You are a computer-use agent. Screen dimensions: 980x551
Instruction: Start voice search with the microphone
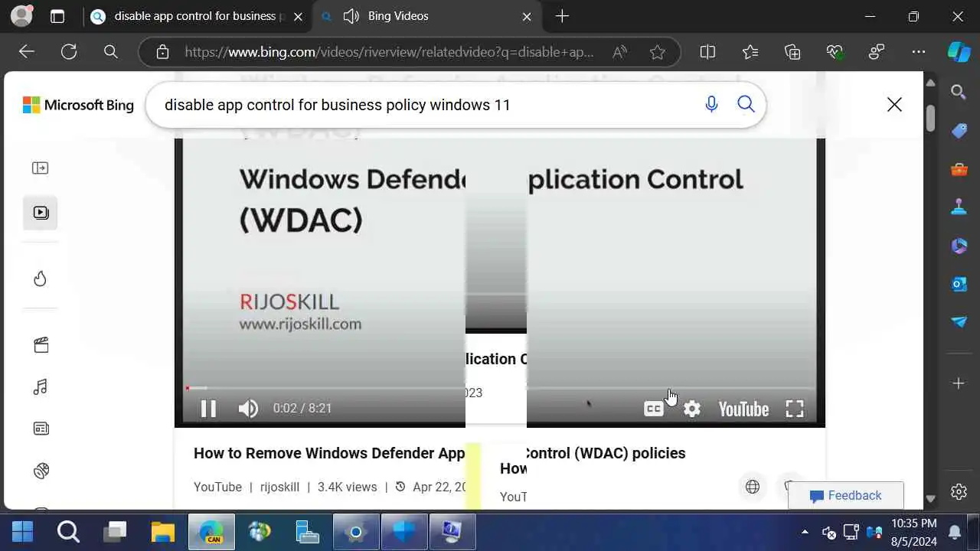click(x=711, y=105)
